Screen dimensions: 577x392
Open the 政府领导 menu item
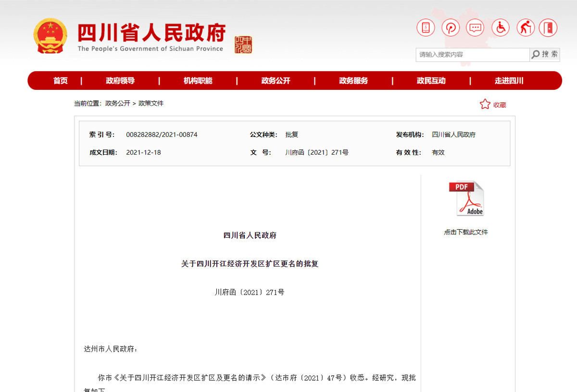[120, 81]
